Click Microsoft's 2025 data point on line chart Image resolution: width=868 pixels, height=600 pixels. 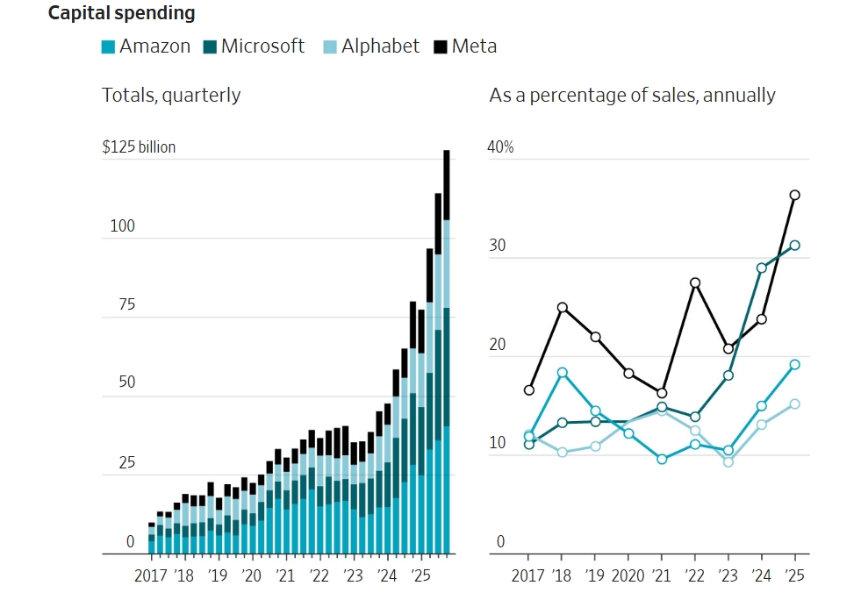coord(794,246)
